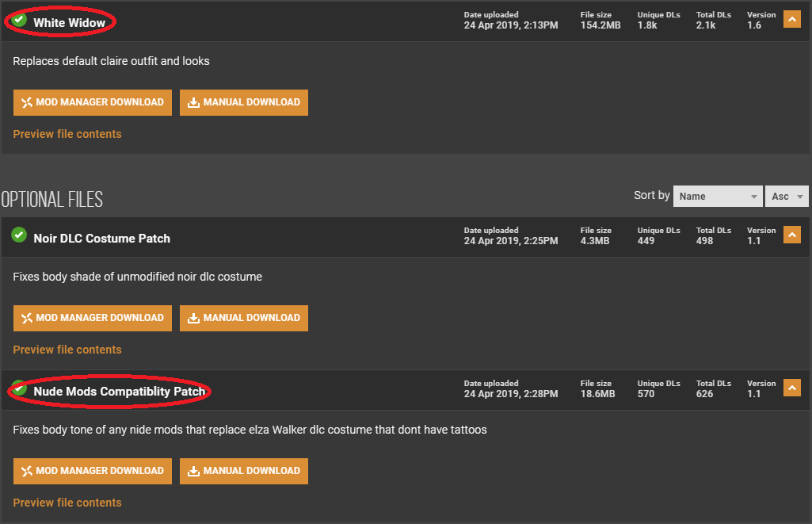Click Nude Mods patch unique DLs 570
This screenshot has width=812, height=524.
646,394
